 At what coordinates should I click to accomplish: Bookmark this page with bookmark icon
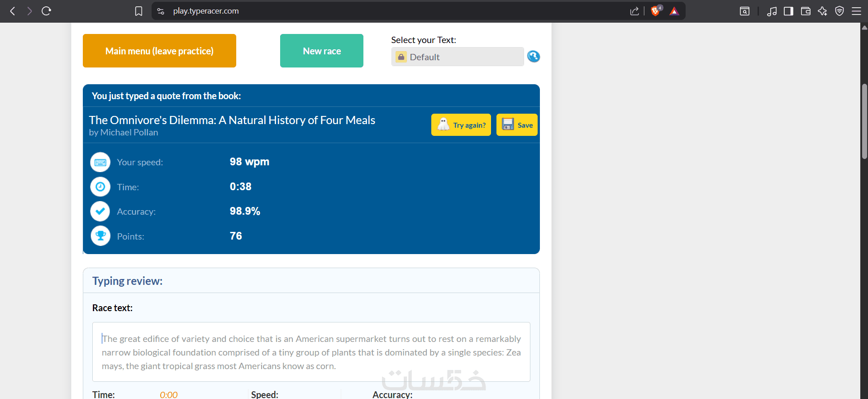coord(139,11)
